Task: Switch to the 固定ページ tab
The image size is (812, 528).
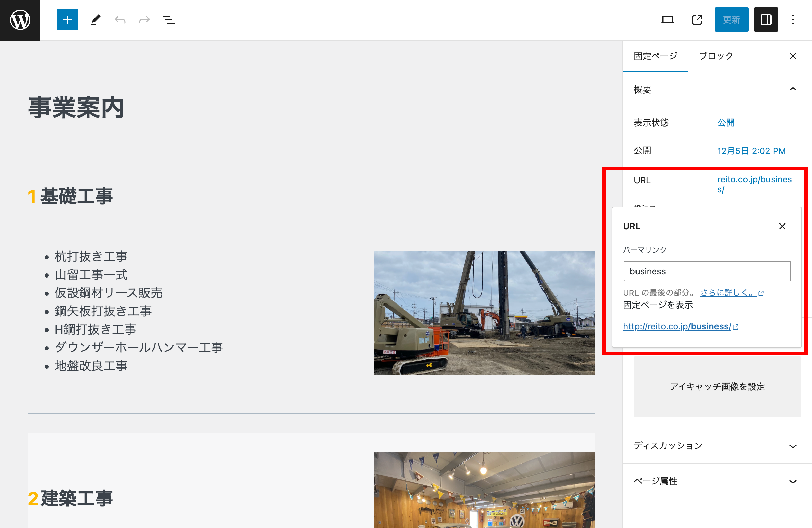Action: 655,56
